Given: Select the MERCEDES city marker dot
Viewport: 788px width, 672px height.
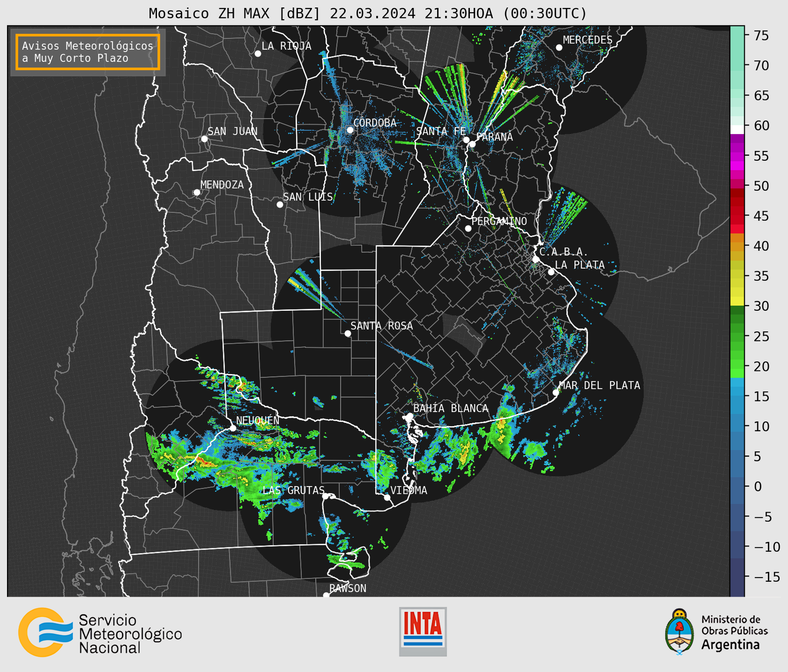Looking at the screenshot, I should [x=559, y=48].
